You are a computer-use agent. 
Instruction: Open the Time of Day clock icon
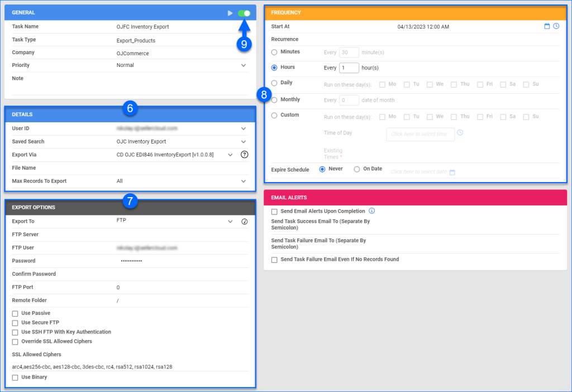click(x=459, y=132)
